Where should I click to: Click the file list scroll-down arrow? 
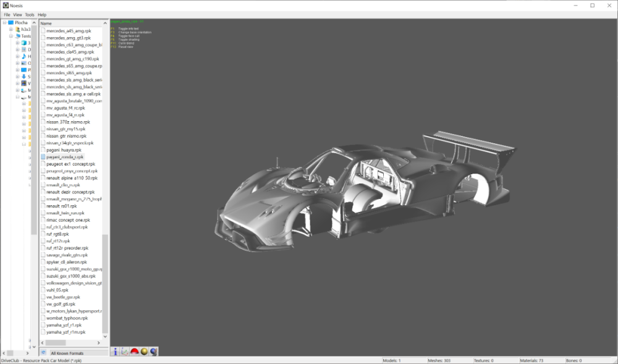[105, 336]
